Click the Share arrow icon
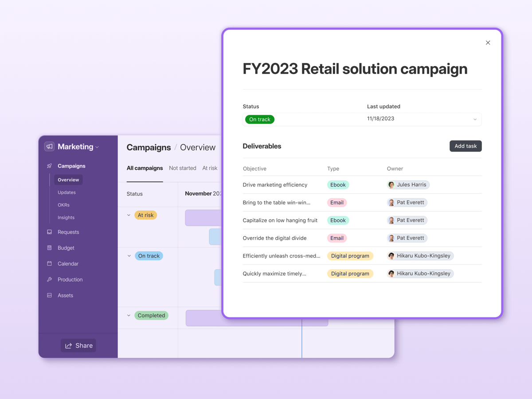 tap(68, 345)
